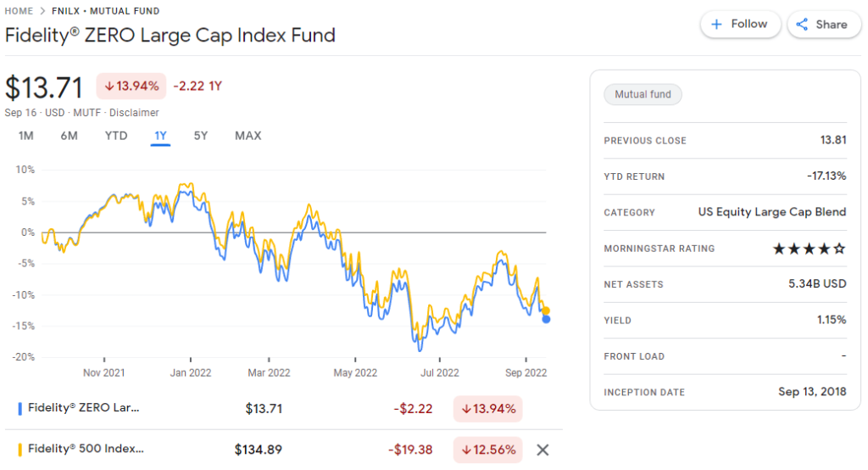
Task: Click the $13.71 headline price
Action: pos(44,87)
